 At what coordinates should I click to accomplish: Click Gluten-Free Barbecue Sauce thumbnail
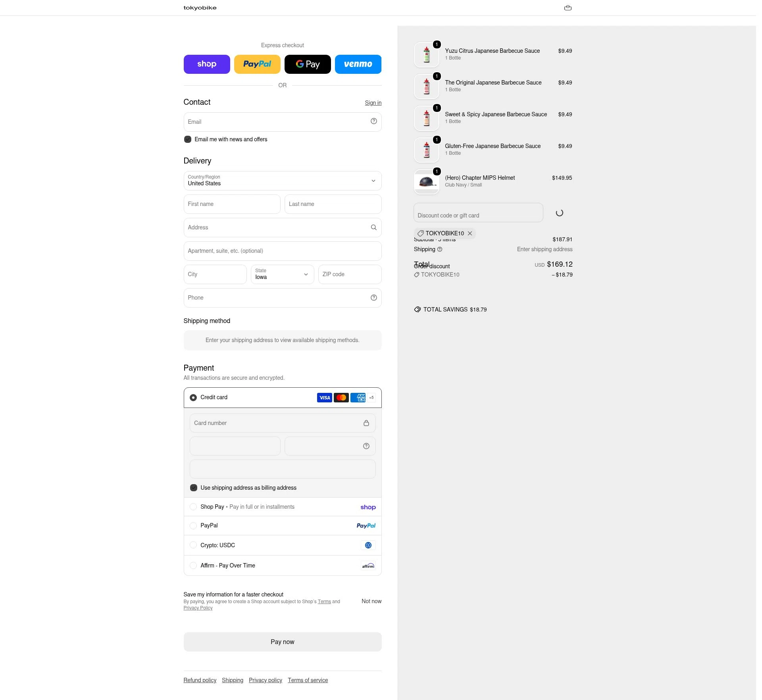(x=427, y=150)
